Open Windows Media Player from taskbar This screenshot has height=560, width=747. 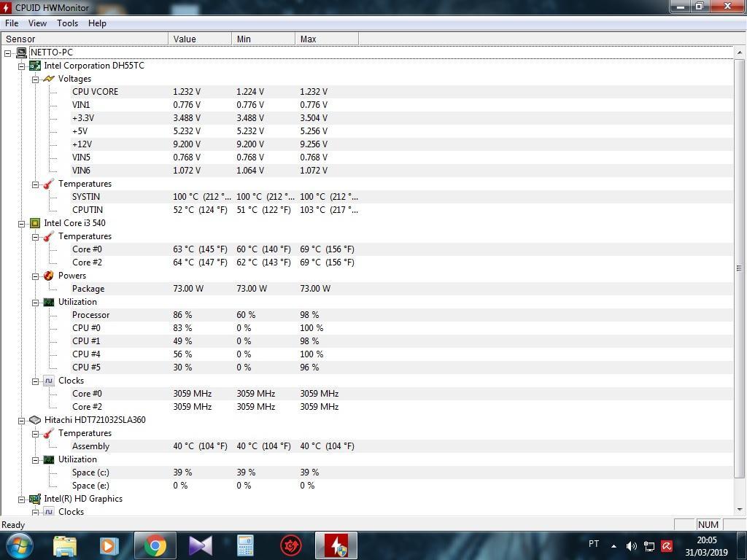tap(108, 546)
